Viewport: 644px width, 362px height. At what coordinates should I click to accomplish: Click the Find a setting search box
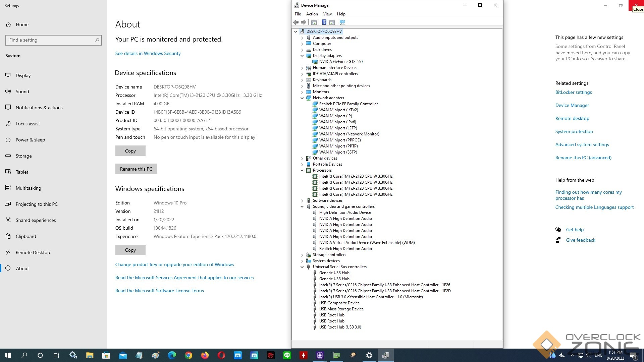click(50, 40)
